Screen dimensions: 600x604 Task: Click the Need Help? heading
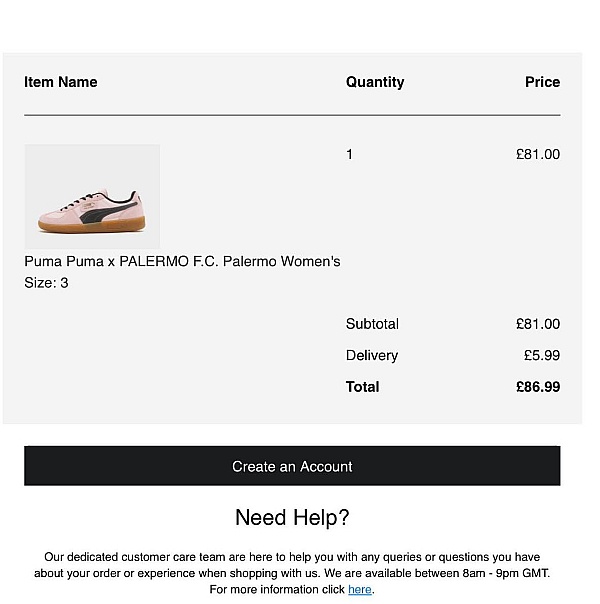[x=292, y=517]
